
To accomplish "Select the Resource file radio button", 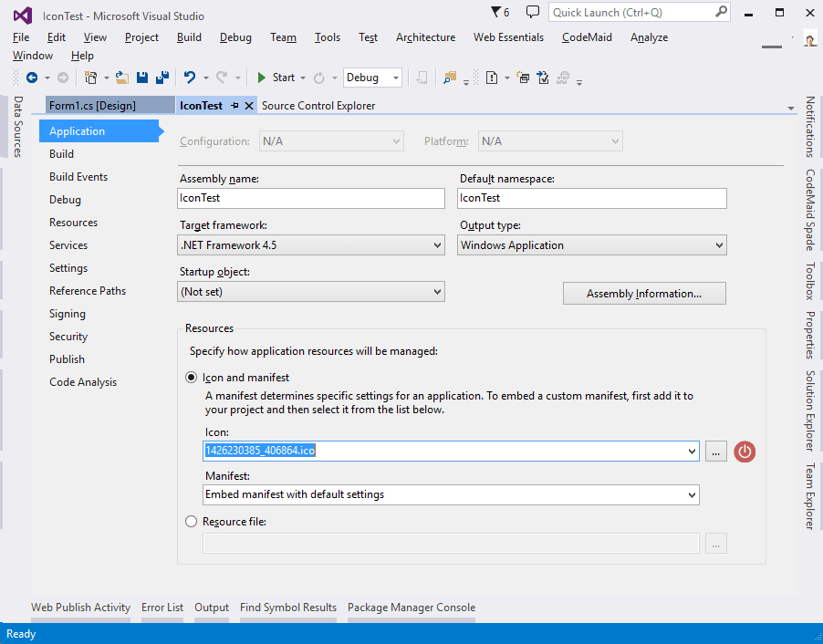I will 191,522.
